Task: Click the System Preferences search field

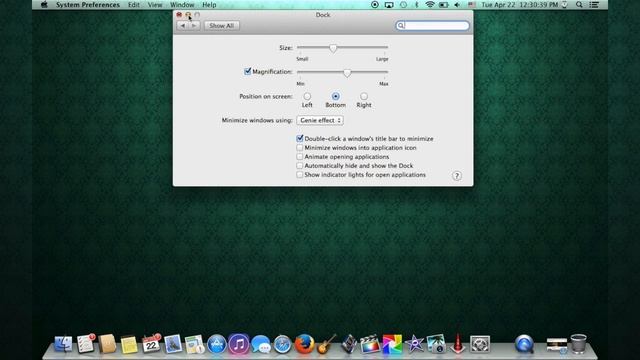Action: pos(432,26)
